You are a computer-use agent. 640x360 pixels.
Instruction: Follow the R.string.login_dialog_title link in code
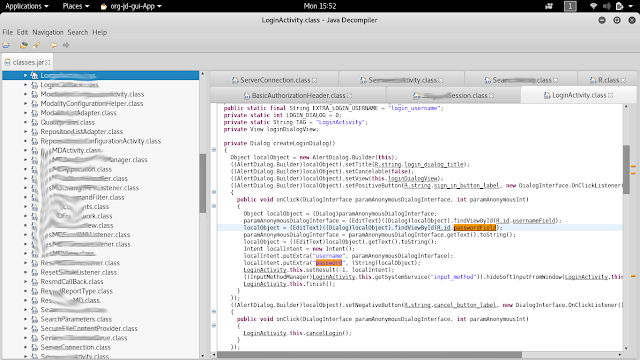click(420, 164)
